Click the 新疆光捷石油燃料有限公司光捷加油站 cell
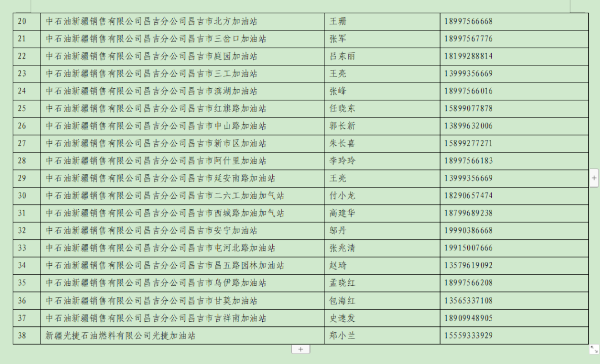Screen dimensions: 600x364 [x=121, y=335]
